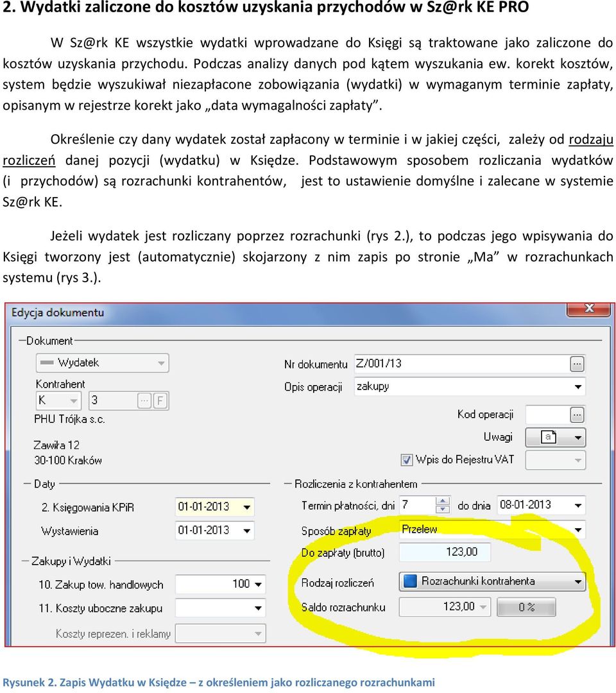Screen dimensions: 616x693
Task: Click the F button beside the Kontrahent field
Action: point(160,401)
